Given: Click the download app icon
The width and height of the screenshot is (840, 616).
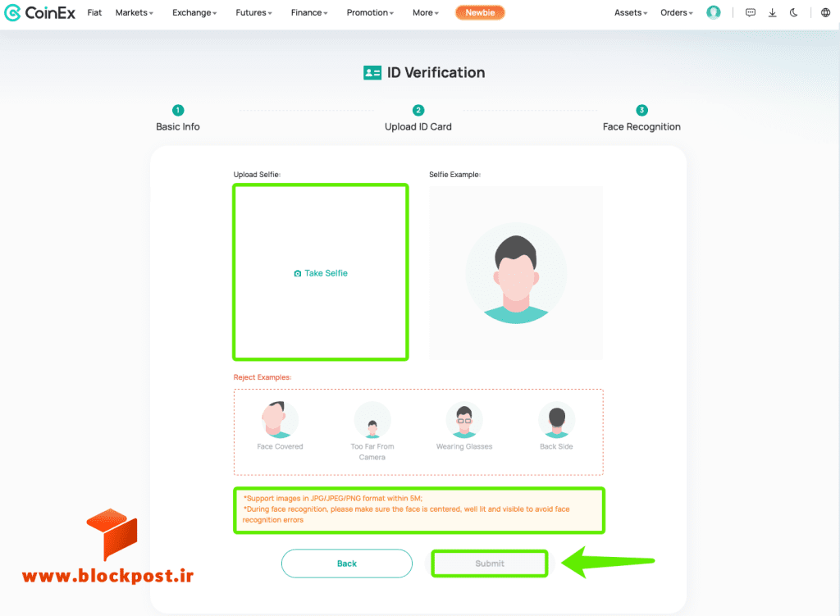Looking at the screenshot, I should point(772,12).
